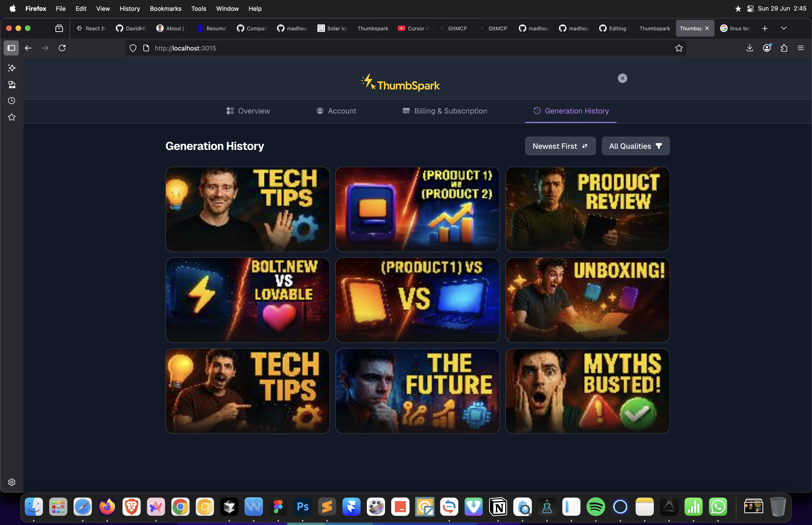Reload the current page

coord(62,48)
